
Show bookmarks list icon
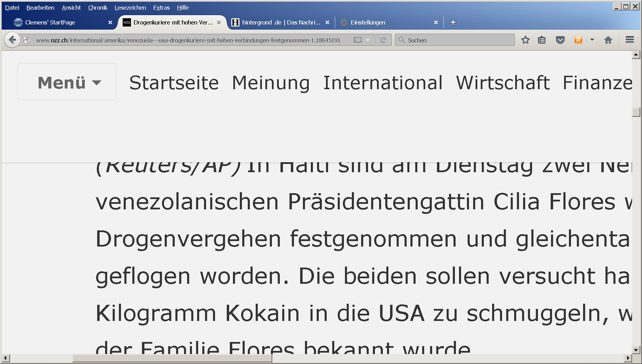pyautogui.click(x=542, y=40)
